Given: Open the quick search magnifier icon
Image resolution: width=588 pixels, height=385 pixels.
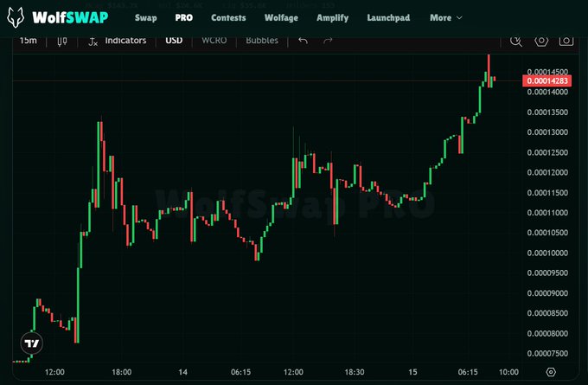Looking at the screenshot, I should point(516,41).
